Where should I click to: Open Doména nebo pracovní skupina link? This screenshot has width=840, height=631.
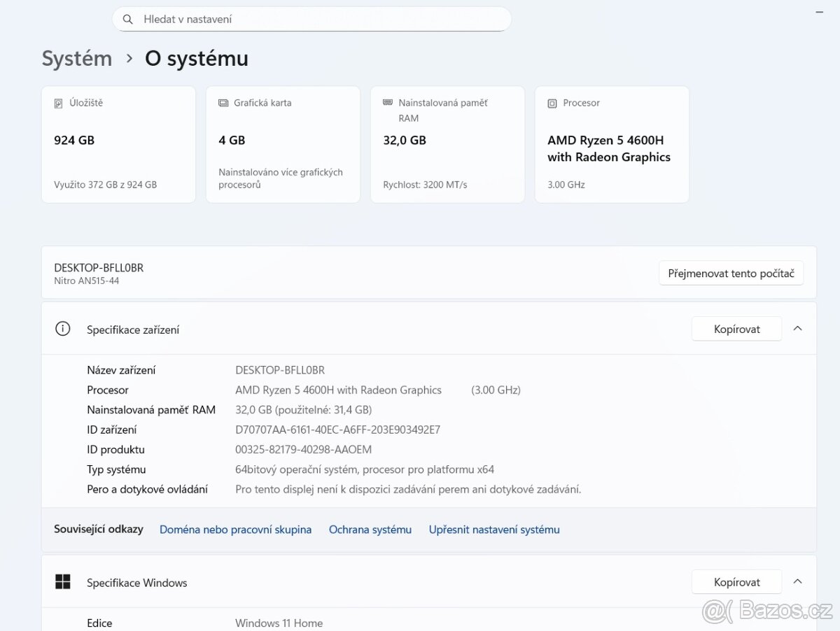click(235, 530)
